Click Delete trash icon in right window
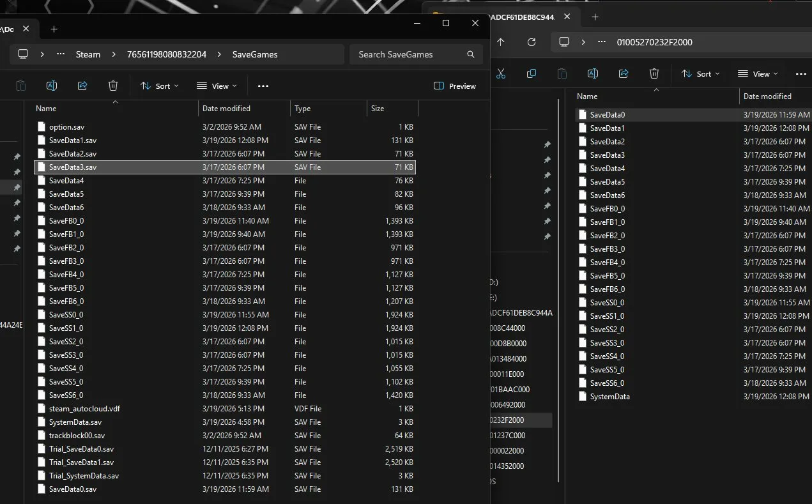 [654, 73]
